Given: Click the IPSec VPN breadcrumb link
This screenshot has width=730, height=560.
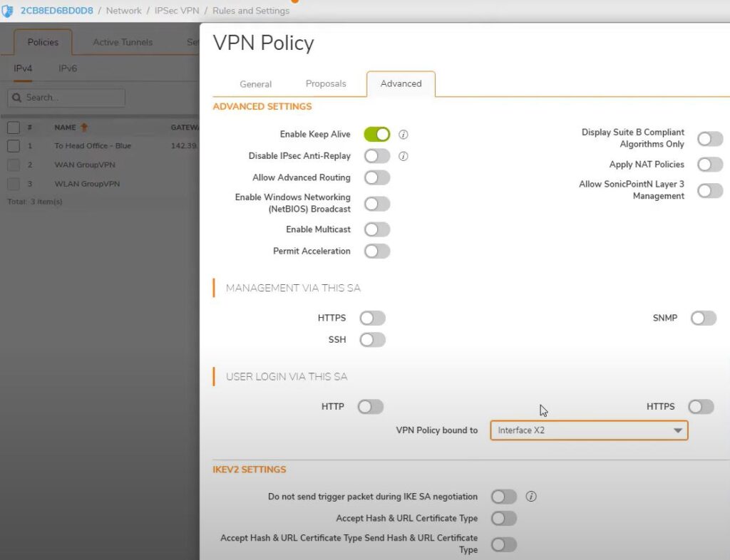Looking at the screenshot, I should pos(176,11).
